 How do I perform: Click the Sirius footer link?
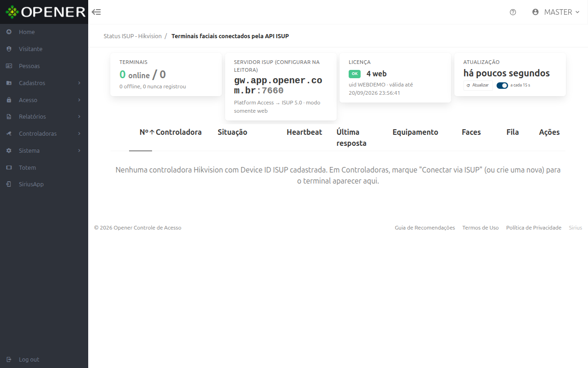[x=575, y=228]
